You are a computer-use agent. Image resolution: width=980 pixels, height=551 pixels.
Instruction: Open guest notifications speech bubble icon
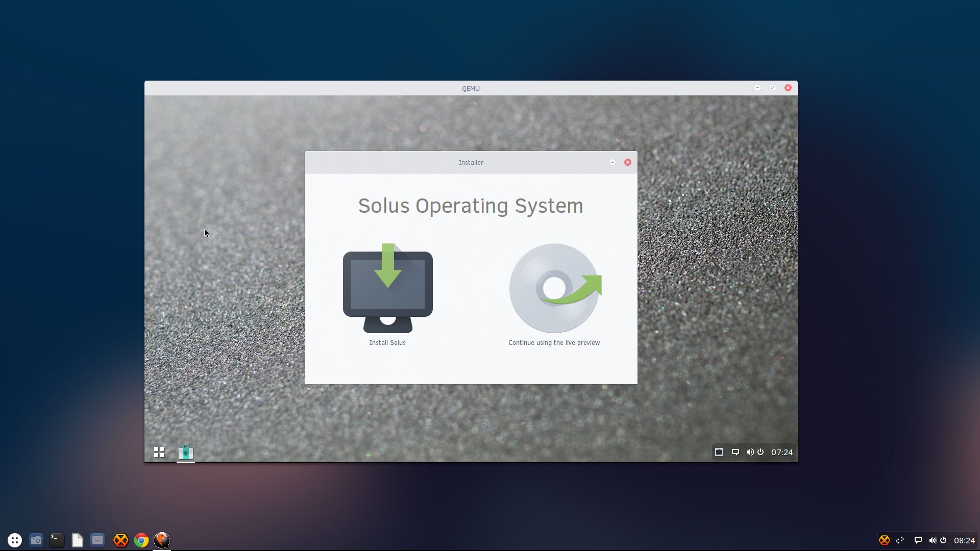pos(736,452)
